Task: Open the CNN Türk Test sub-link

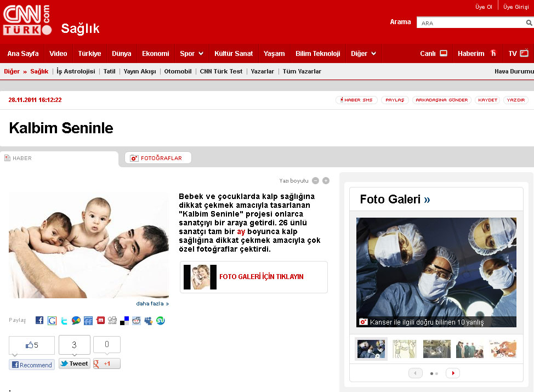Action: (x=221, y=71)
